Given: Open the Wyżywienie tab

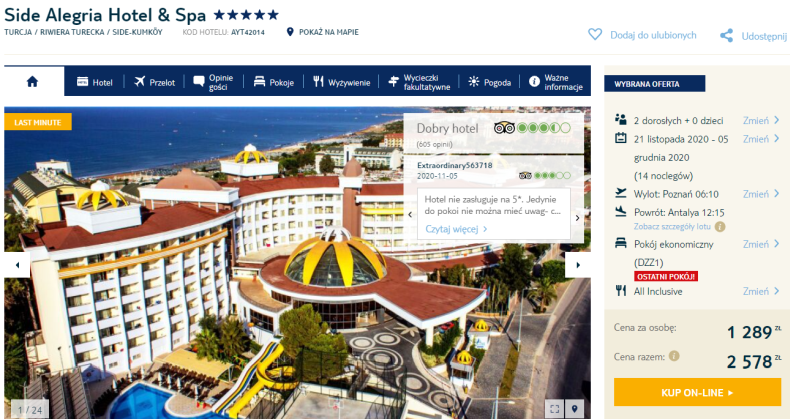Looking at the screenshot, I should (342, 82).
